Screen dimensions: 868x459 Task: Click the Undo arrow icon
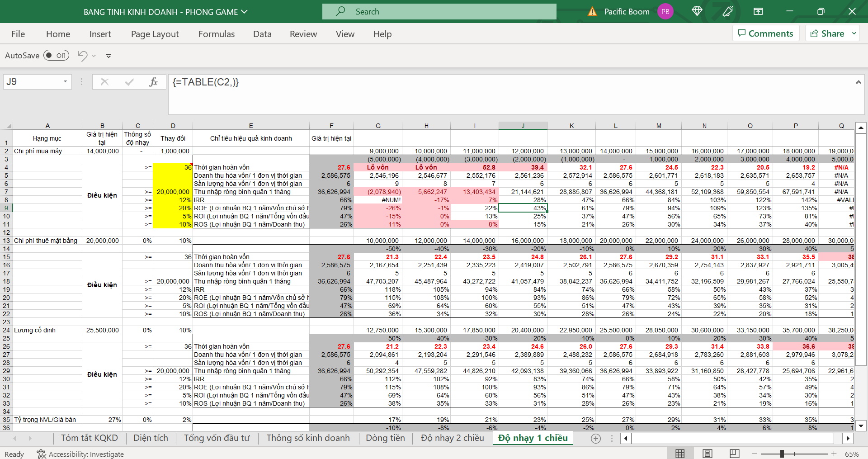coord(82,56)
